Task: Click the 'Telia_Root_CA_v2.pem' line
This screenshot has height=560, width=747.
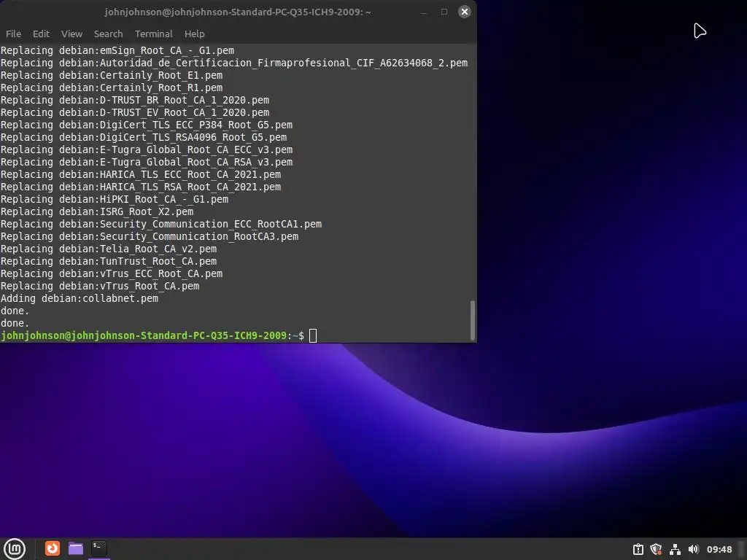Action: tap(109, 249)
